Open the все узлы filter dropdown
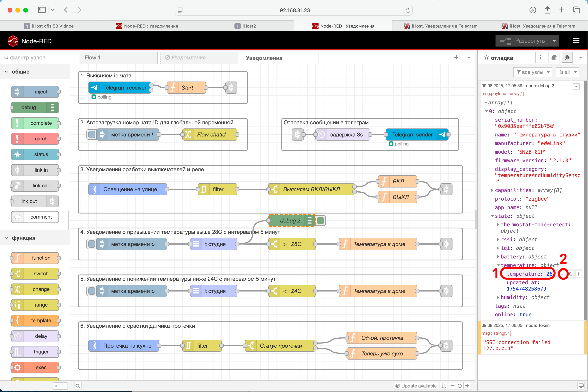588x392 pixels. click(x=533, y=72)
